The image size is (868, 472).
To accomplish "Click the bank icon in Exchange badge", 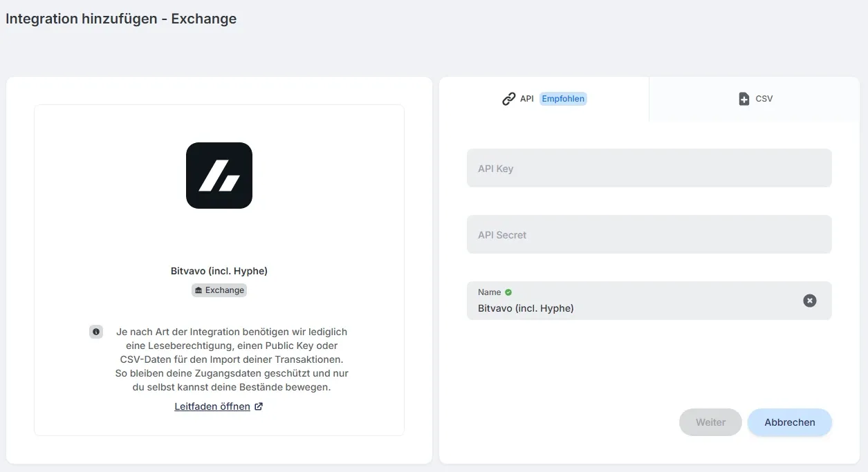I will [199, 290].
